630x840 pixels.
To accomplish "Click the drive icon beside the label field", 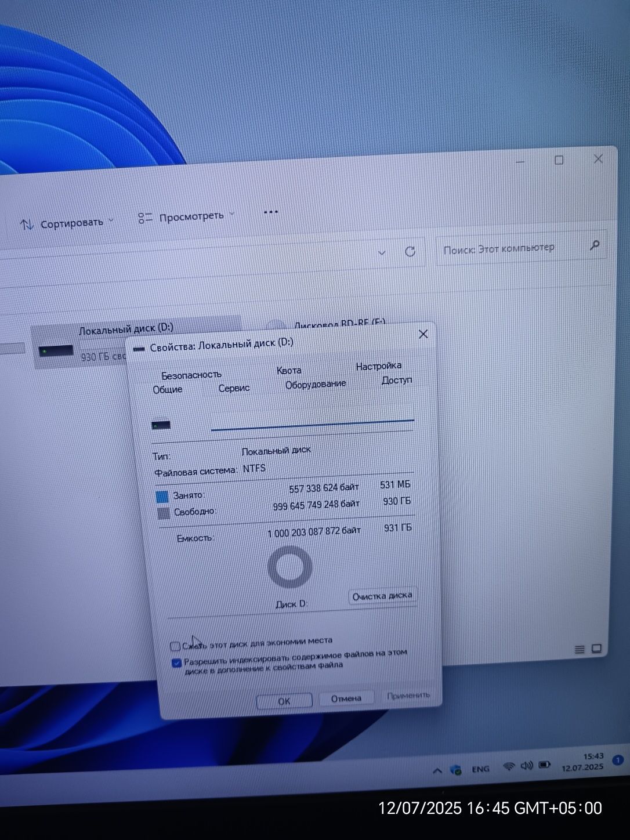I will pos(161,426).
